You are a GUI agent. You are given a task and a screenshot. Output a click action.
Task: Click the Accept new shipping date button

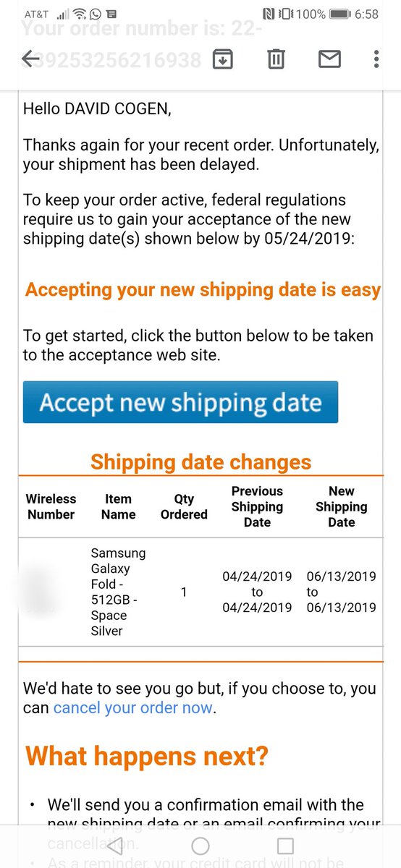(x=180, y=402)
